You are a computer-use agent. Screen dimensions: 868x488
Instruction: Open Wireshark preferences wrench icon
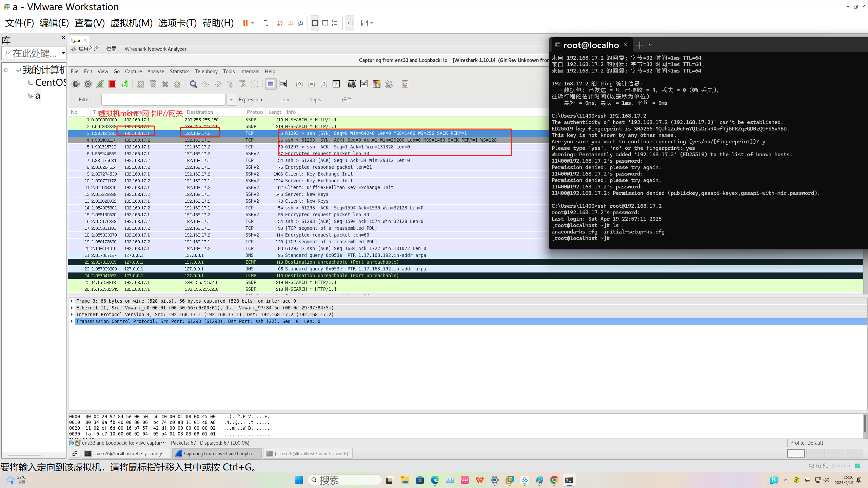(x=389, y=84)
